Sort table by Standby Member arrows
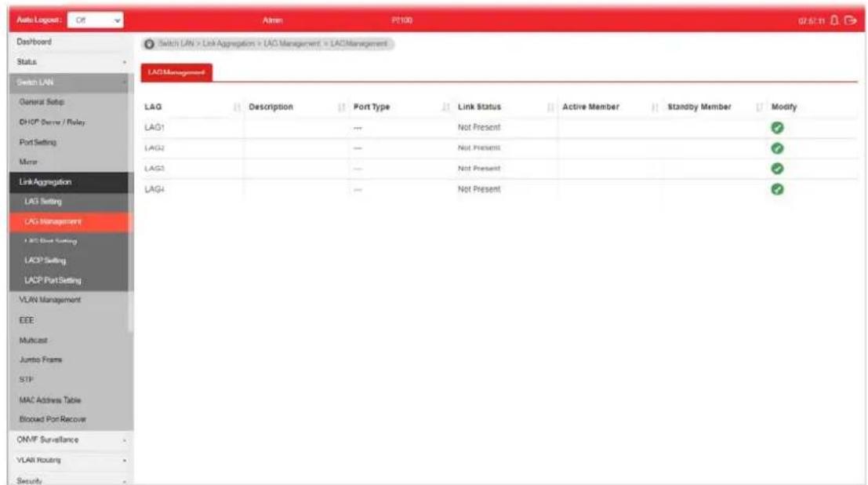The width and height of the screenshot is (868, 485). pos(760,107)
